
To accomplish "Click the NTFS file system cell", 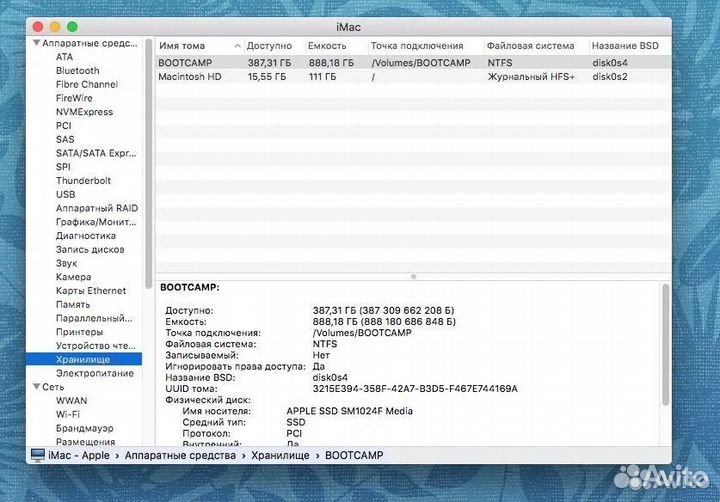I will pos(500,63).
